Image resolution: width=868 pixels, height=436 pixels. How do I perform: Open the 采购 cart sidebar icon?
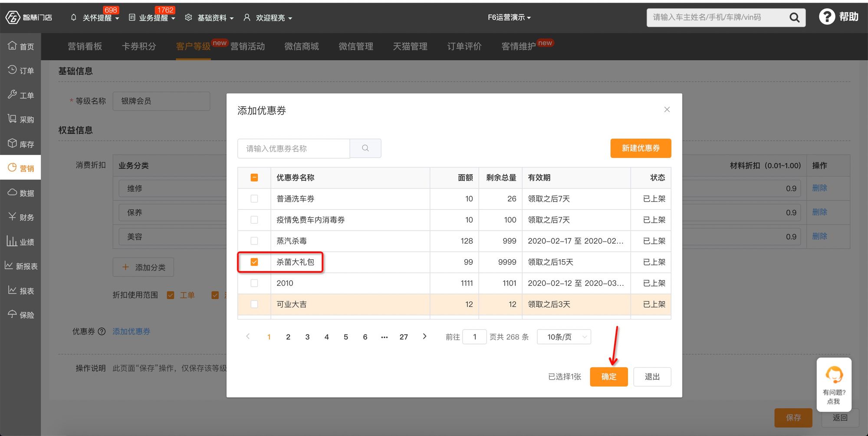[x=12, y=119]
